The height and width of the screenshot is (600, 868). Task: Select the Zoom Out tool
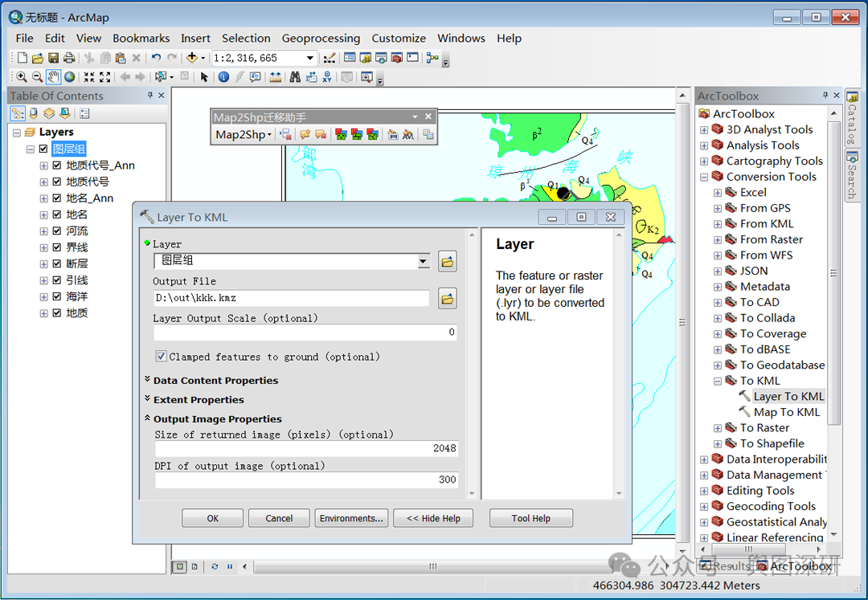(37, 77)
